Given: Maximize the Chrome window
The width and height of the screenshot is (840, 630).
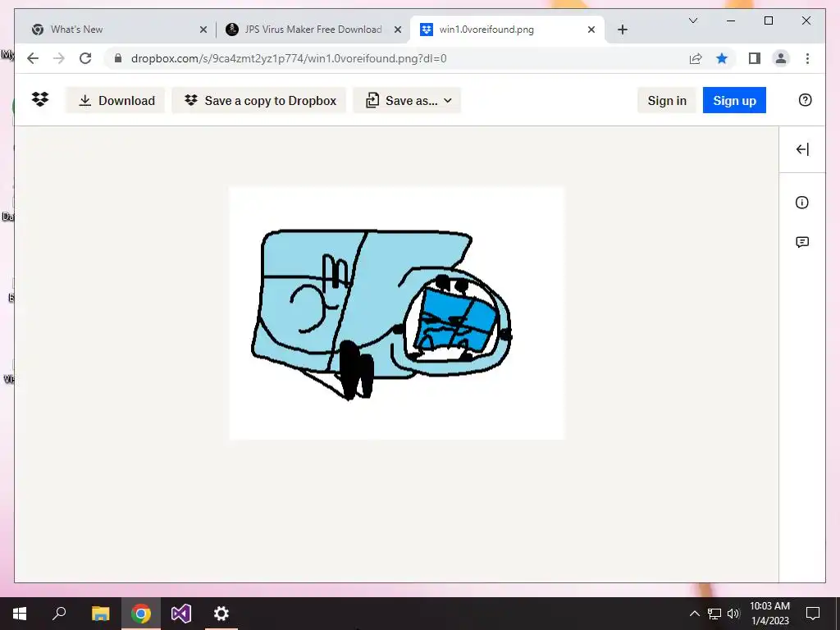Looking at the screenshot, I should click(768, 21).
